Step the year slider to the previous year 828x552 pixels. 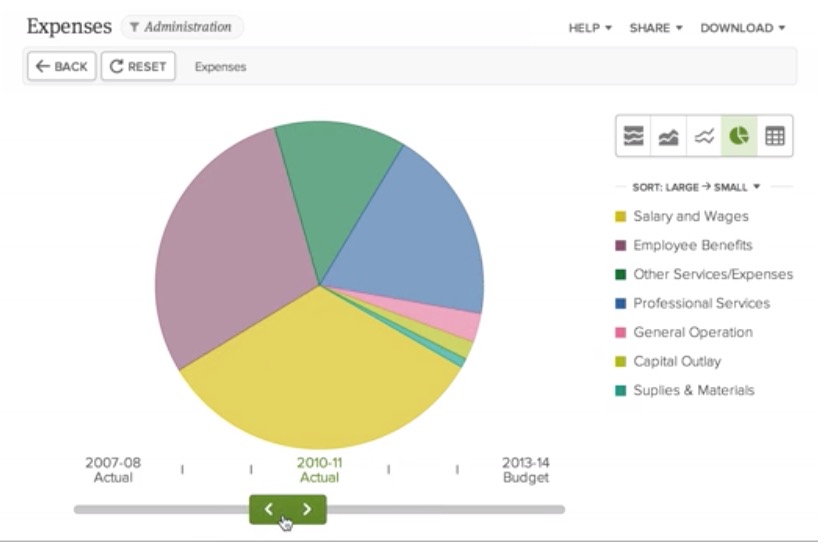(269, 509)
